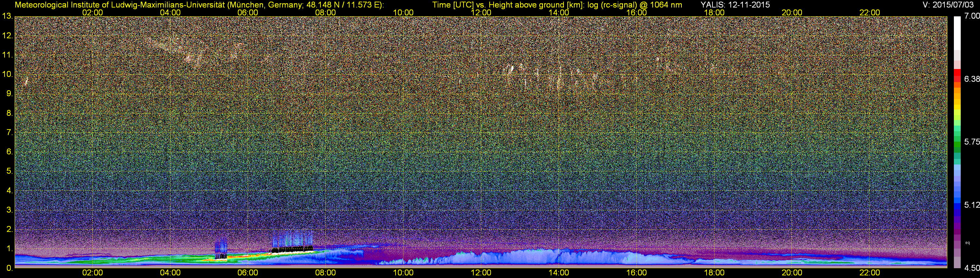Viewport: 980px width, 278px height.
Task: Pick the height axis label 5
Action: [9, 171]
